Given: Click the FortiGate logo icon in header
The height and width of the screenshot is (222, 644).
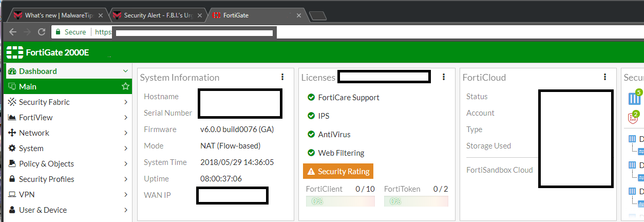Looking at the screenshot, I should pyautogui.click(x=14, y=52).
